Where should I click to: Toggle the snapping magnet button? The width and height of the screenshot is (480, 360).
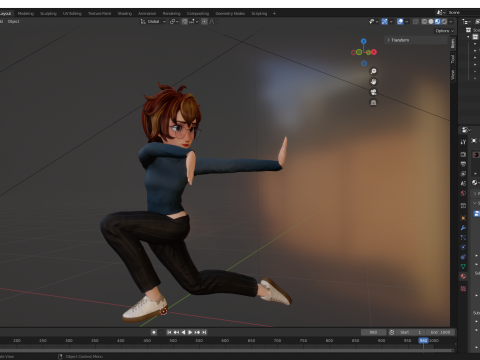[x=184, y=21]
